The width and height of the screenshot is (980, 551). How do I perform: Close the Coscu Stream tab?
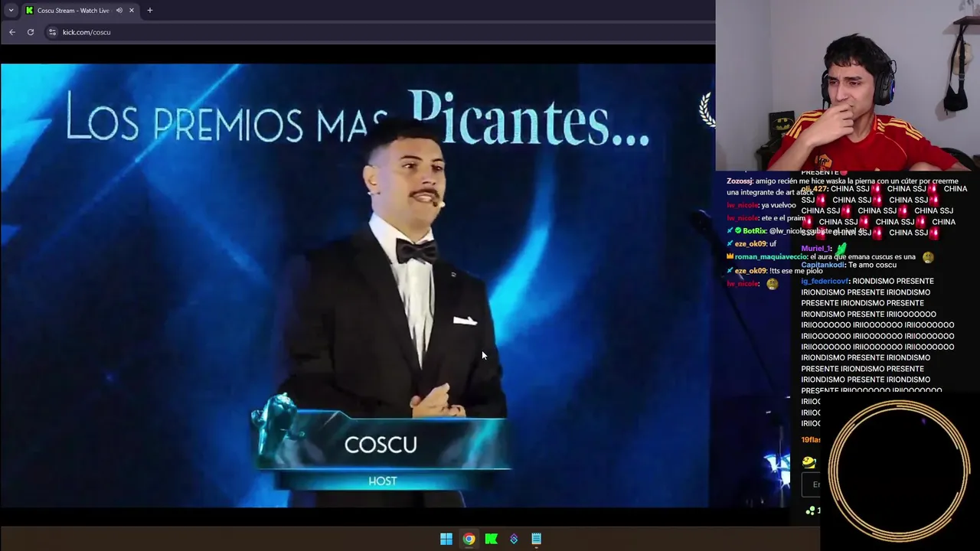[x=132, y=10]
